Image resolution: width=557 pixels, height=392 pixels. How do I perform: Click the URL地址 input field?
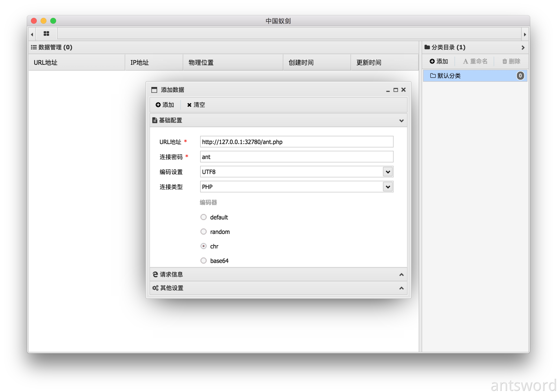click(297, 142)
